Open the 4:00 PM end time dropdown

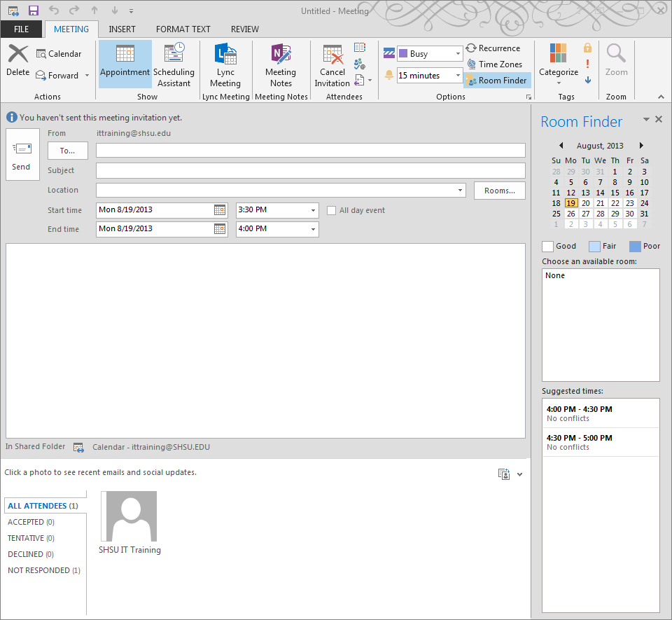pyautogui.click(x=314, y=229)
